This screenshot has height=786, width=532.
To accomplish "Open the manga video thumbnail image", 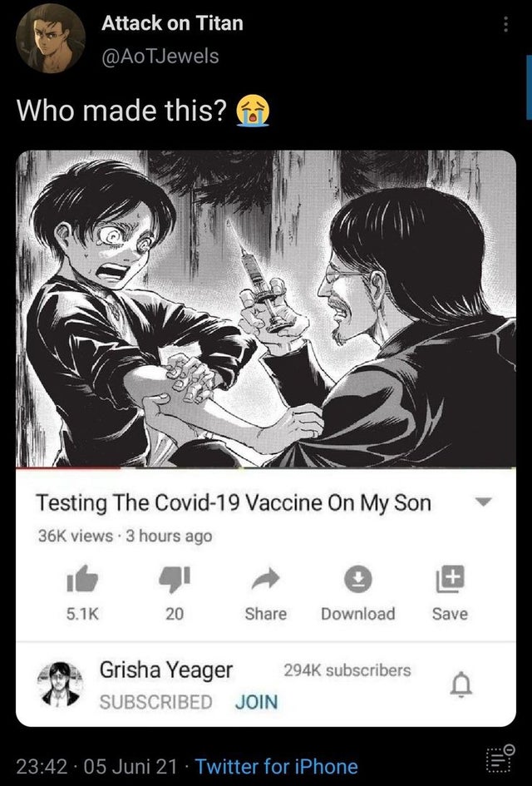I will tap(266, 309).
